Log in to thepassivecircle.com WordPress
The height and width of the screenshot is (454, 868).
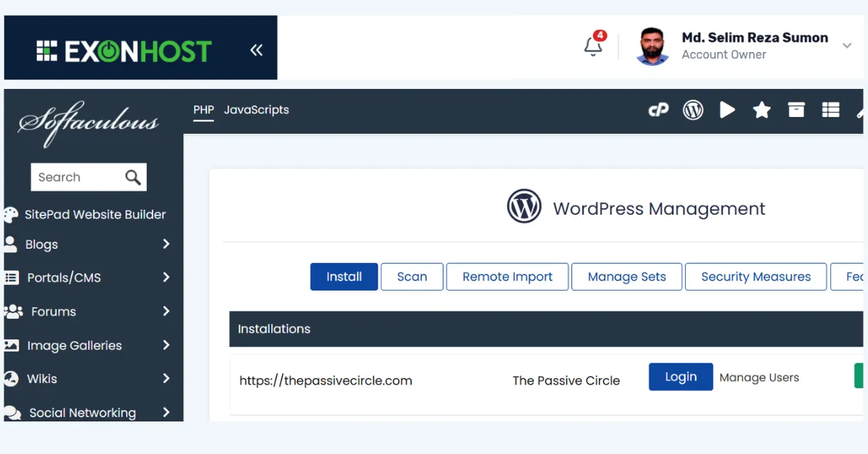681,377
